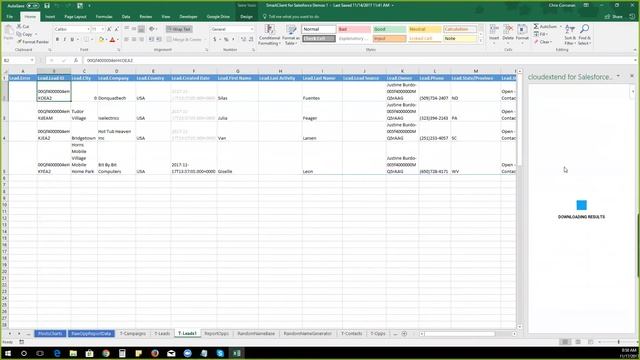Select the T-Contacts sheet tab
640x360 pixels.
click(x=351, y=333)
